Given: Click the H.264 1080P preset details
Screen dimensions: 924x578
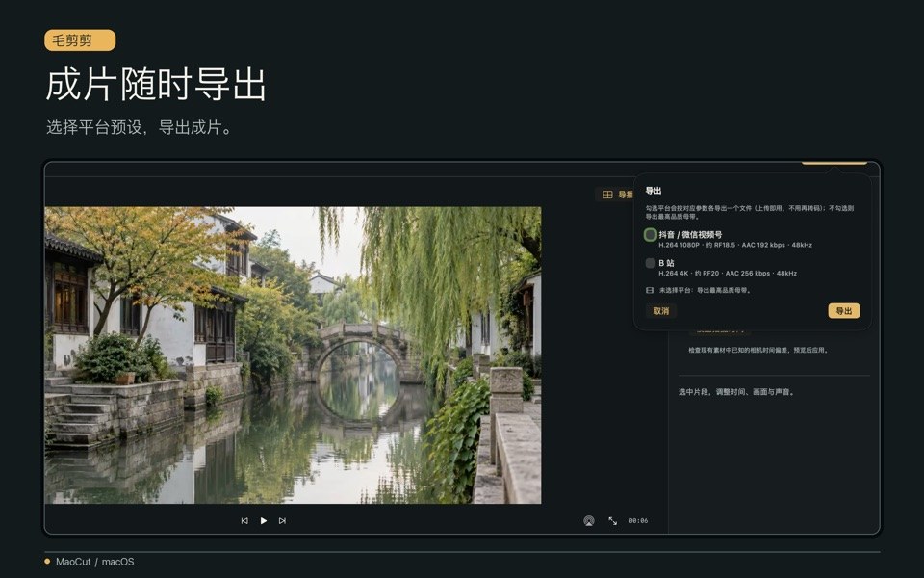Looking at the screenshot, I should [734, 245].
